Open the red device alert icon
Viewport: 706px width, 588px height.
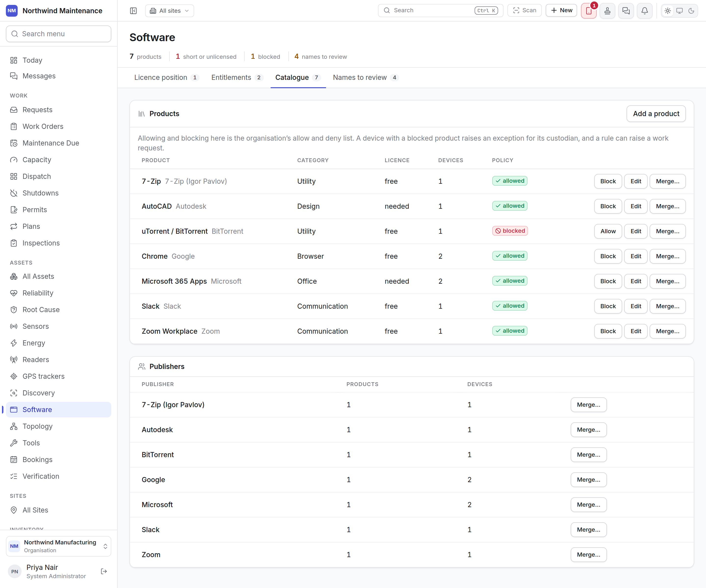589,11
